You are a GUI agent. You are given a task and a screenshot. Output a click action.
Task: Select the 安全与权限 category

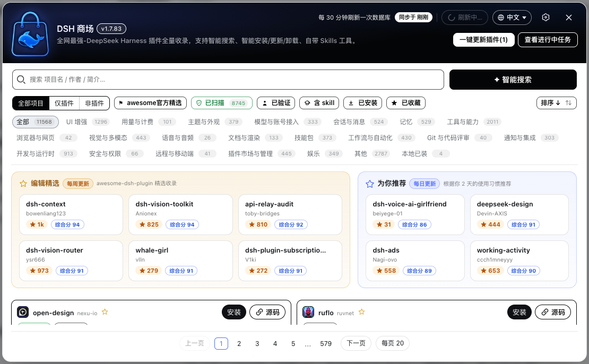[116, 154]
